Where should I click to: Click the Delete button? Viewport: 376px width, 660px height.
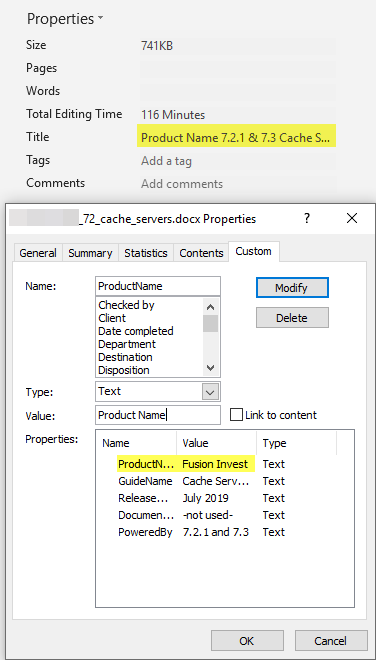click(x=292, y=318)
